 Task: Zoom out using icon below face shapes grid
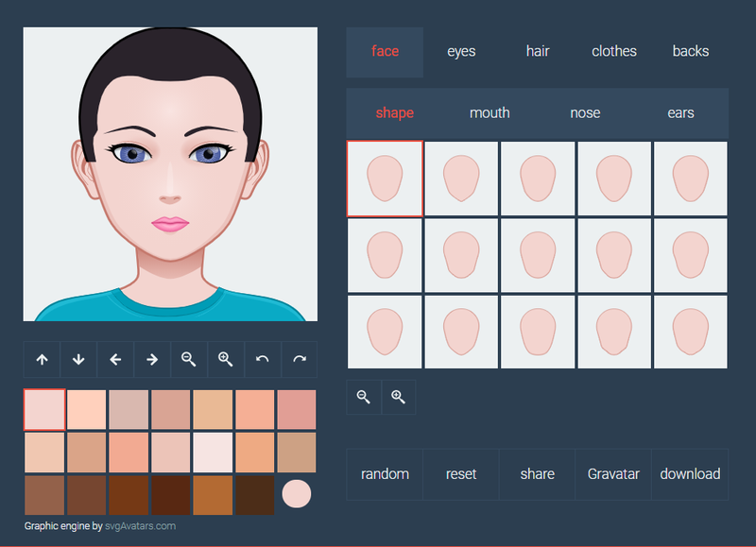click(364, 397)
